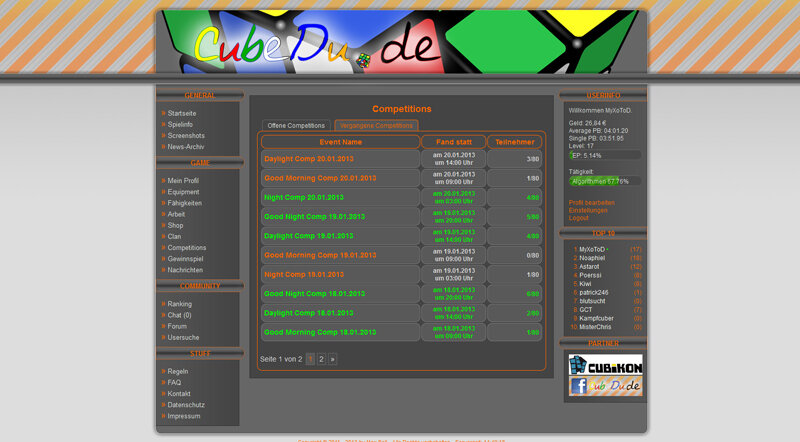Open Fähigkeiten page
Screen dimensions: 800x442
185,203
